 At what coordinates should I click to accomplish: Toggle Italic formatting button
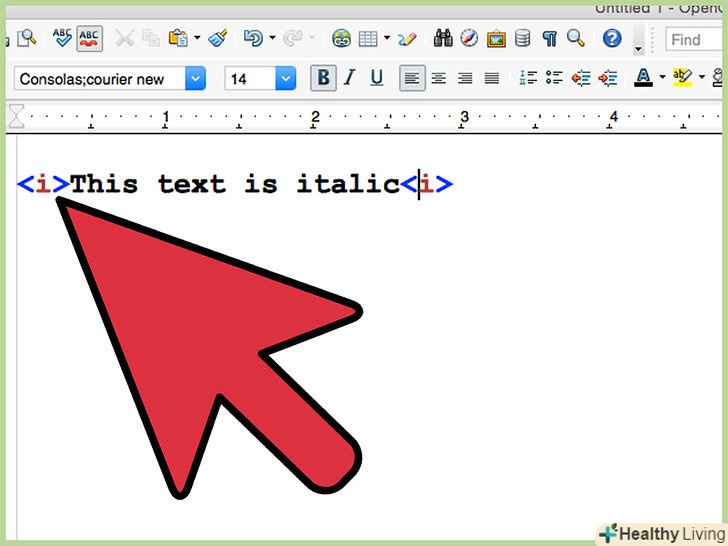point(348,78)
